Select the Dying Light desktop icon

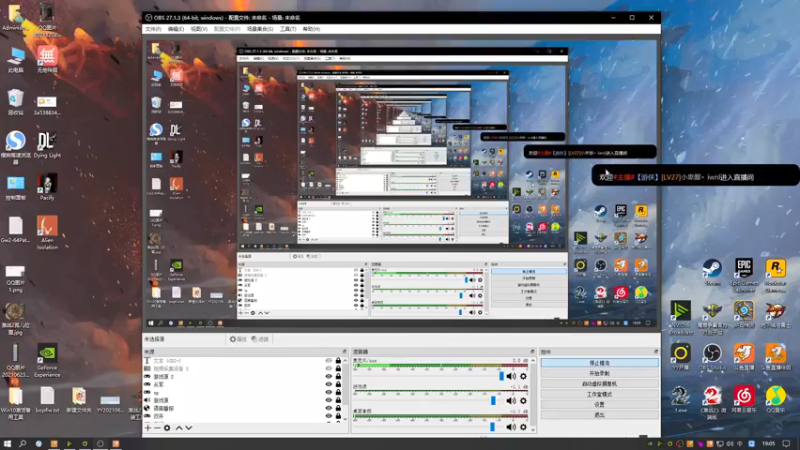(47, 144)
